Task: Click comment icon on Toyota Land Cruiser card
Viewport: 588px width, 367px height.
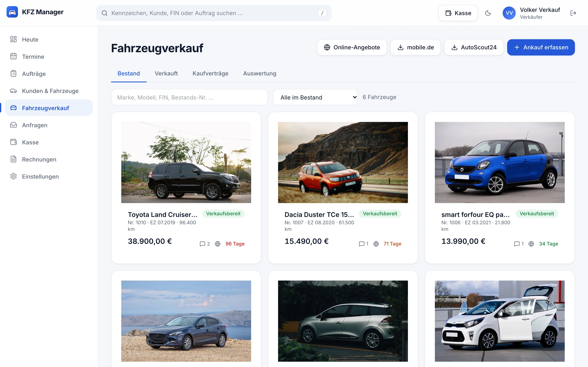Action: tap(202, 244)
